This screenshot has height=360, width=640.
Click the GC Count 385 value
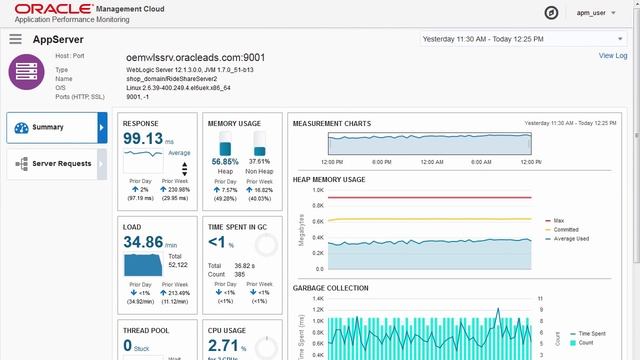tap(240, 274)
